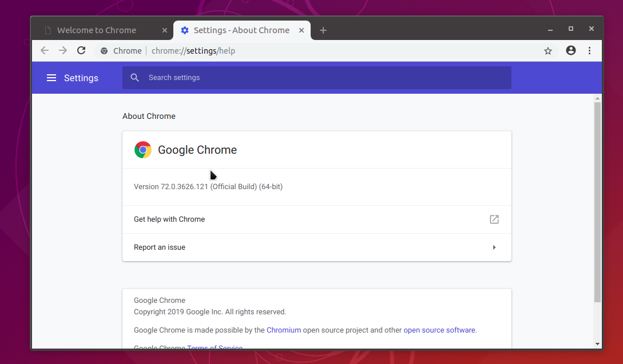This screenshot has height=364, width=623.
Task: Click the Chrome site info icon in address bar
Action: tap(104, 51)
